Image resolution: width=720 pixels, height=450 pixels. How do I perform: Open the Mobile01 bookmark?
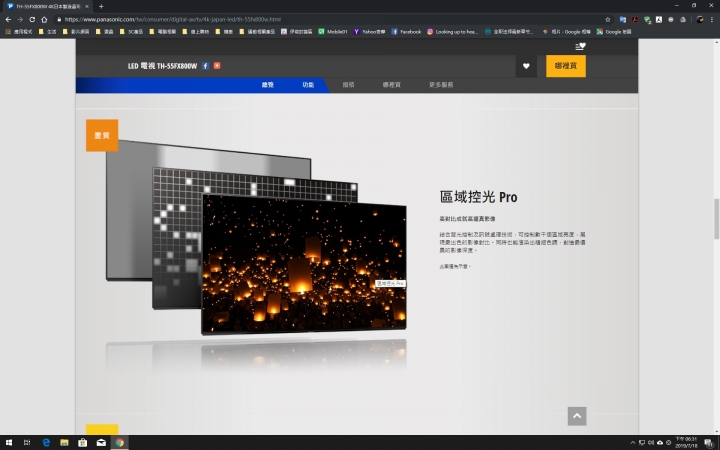click(x=333, y=32)
